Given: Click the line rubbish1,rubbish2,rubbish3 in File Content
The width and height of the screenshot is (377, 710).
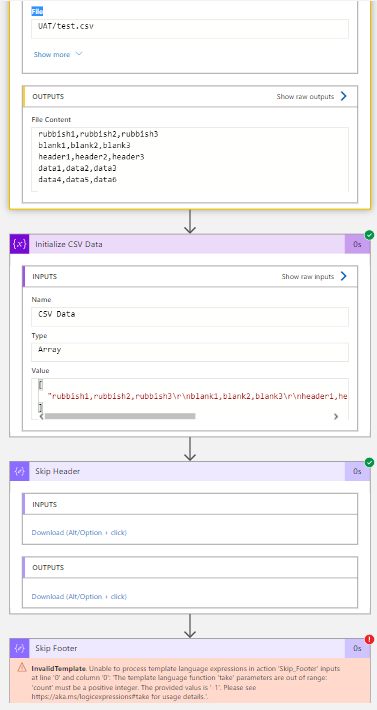Looking at the screenshot, I should coord(98,134).
